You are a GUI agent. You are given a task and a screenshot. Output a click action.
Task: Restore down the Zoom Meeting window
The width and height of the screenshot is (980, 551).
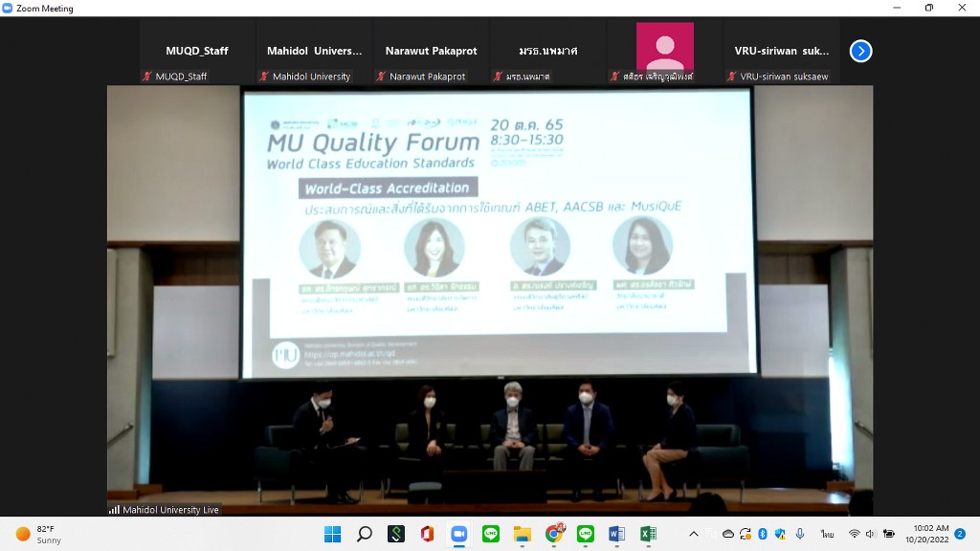point(929,8)
